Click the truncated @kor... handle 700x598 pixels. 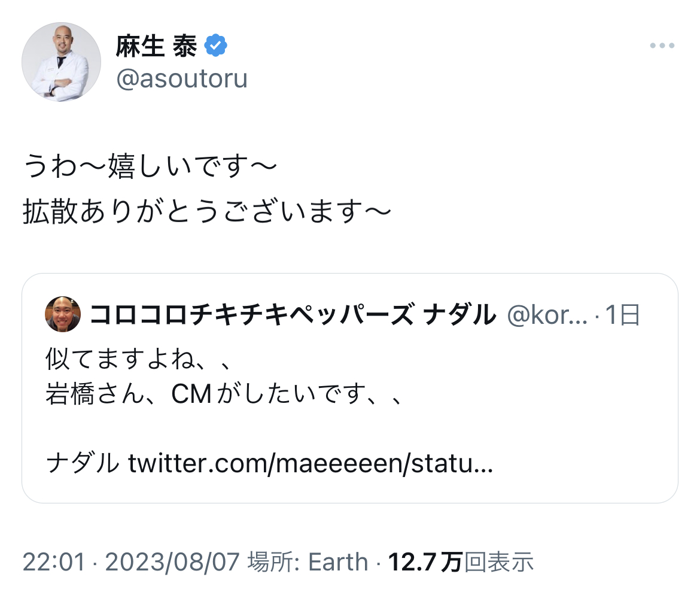click(x=547, y=314)
